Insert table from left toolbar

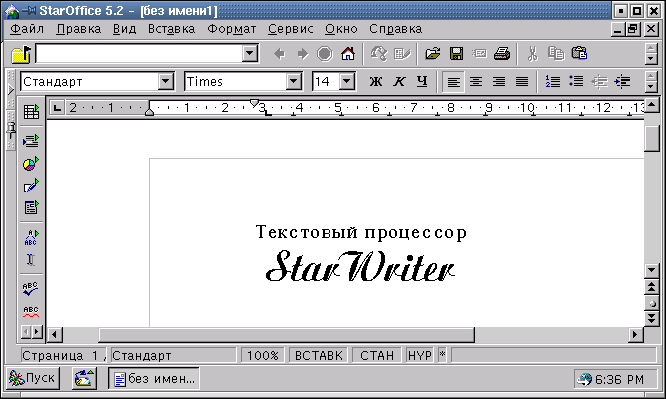point(31,112)
